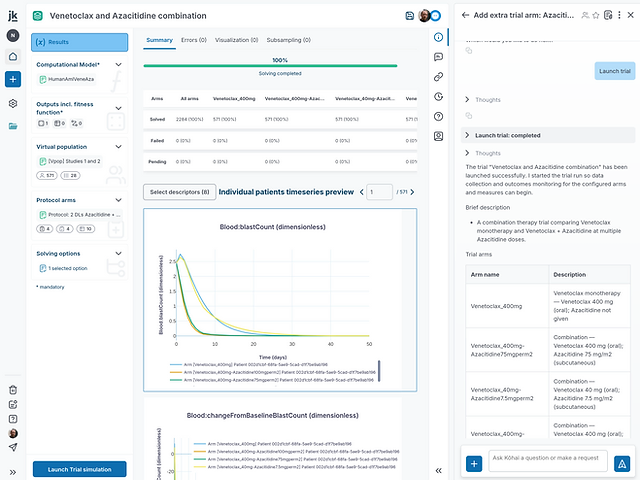Click the Launch trial chat bubble
The height and width of the screenshot is (480, 640).
[615, 71]
